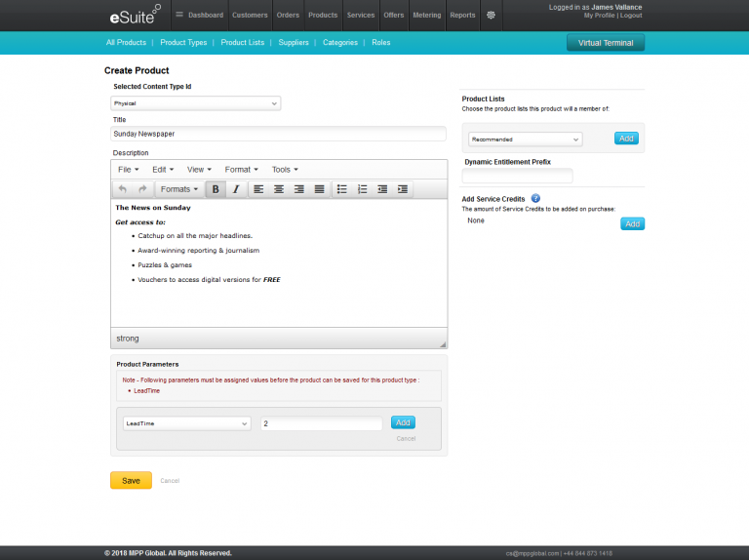Apply numbered list formatting
The width and height of the screenshot is (749, 560).
363,189
